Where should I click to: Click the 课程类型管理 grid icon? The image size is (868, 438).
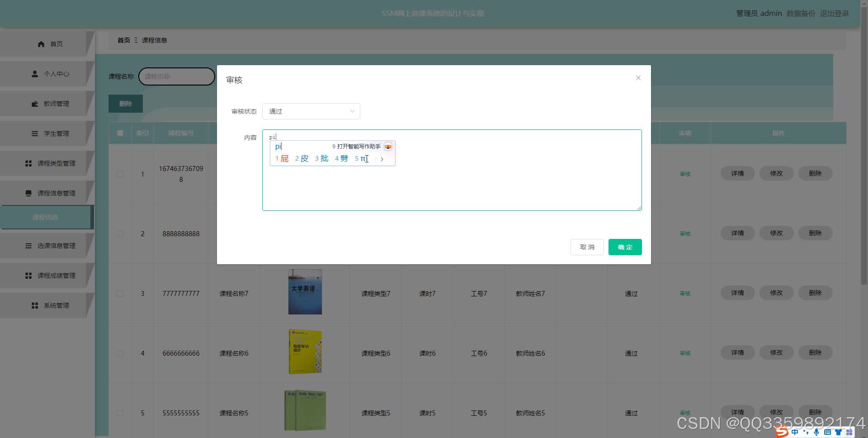[28, 163]
